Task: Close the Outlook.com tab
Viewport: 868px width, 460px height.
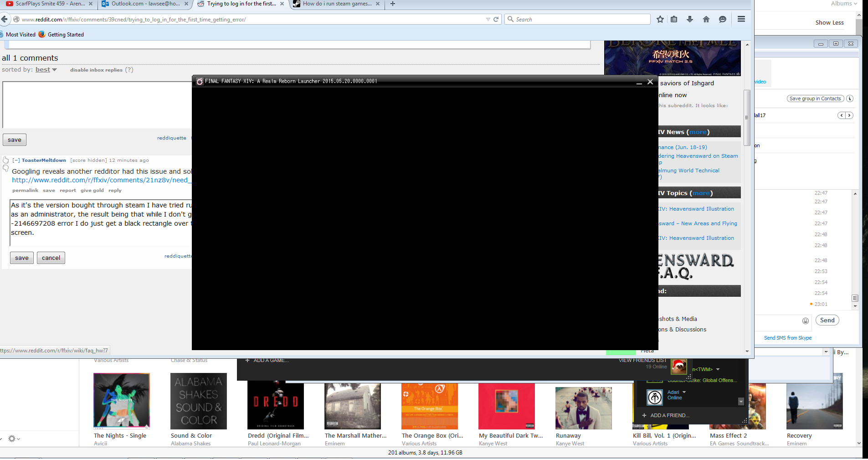Action: click(186, 4)
